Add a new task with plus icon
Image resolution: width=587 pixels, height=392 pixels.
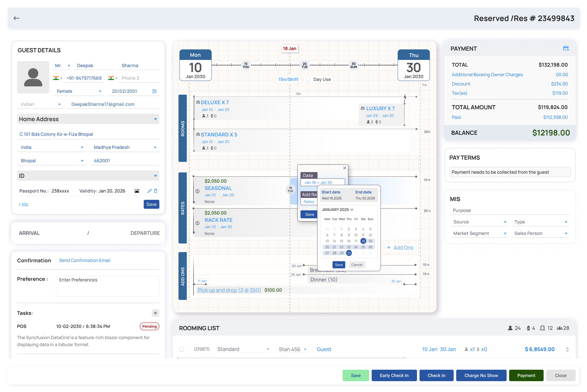pyautogui.click(x=155, y=313)
